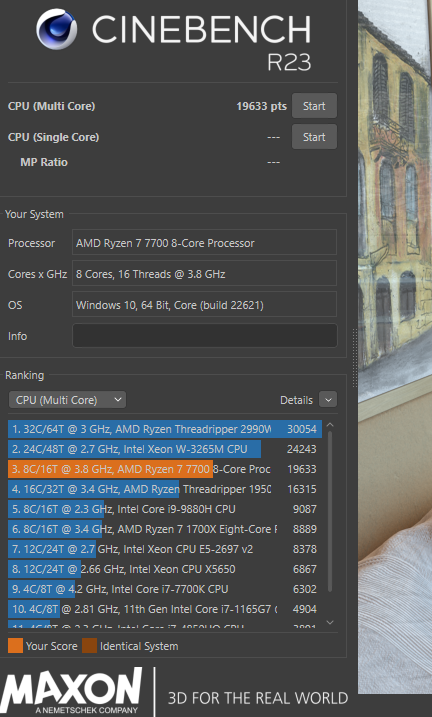The height and width of the screenshot is (717, 432).
Task: Select the Intel Xeon W-3265M ranking row
Action: coord(165,449)
